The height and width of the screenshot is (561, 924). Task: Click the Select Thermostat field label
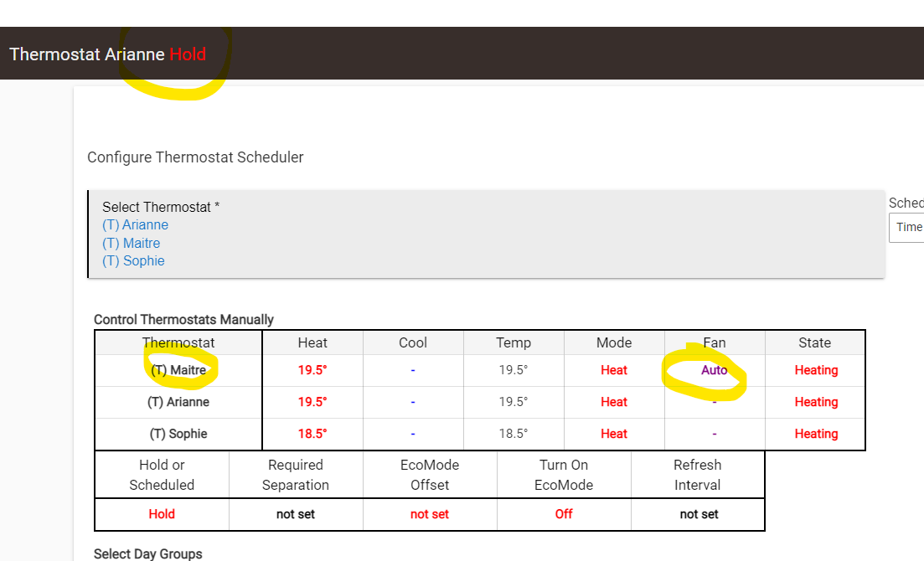pyautogui.click(x=161, y=207)
